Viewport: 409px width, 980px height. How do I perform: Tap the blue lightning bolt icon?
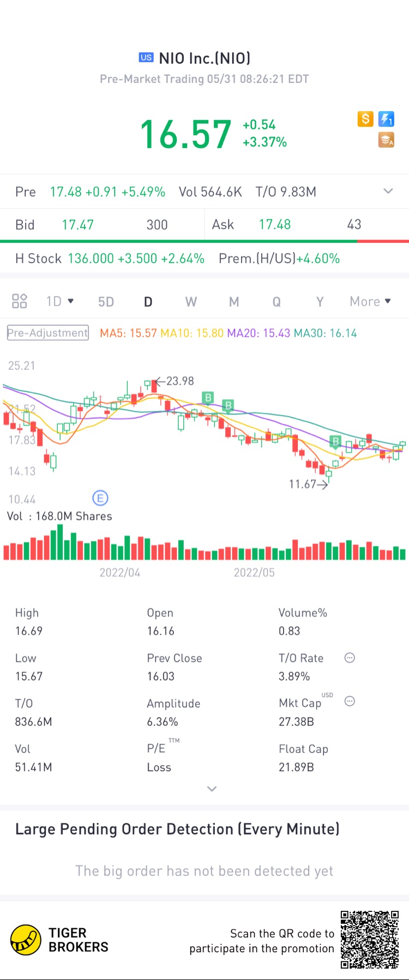click(x=387, y=119)
